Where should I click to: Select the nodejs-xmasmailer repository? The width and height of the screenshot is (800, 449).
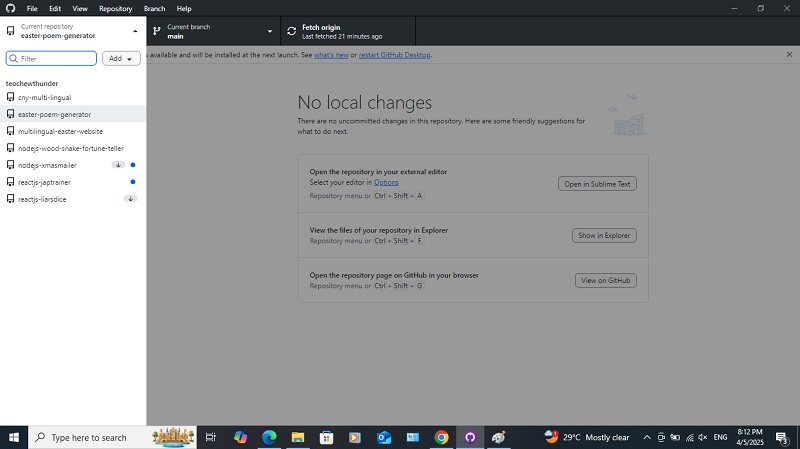point(73,165)
